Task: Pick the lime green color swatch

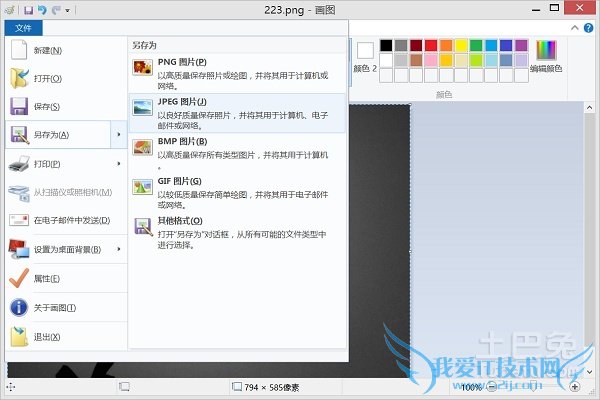Action: click(x=476, y=60)
